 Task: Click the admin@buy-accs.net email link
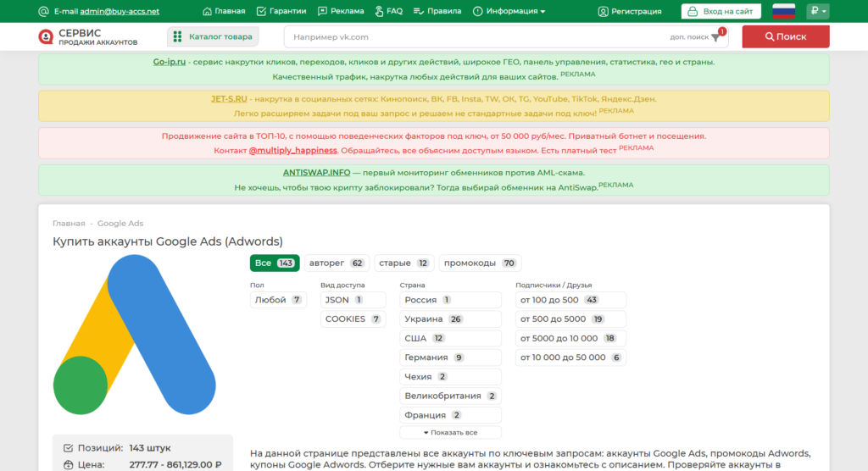point(120,11)
